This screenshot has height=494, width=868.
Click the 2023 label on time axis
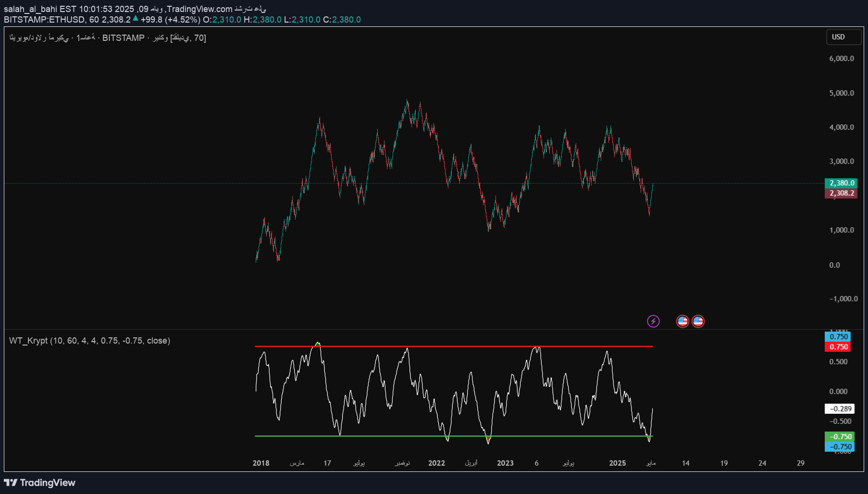pyautogui.click(x=505, y=463)
